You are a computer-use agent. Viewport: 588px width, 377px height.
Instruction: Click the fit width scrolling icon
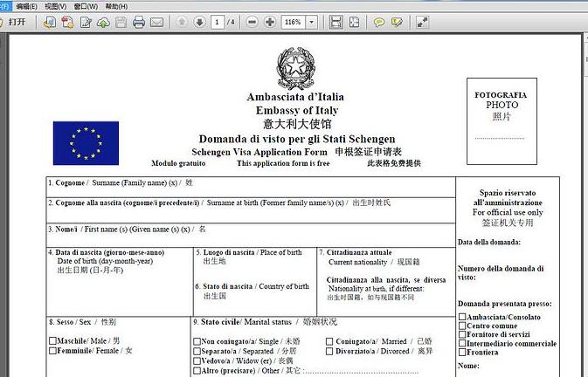coord(336,22)
